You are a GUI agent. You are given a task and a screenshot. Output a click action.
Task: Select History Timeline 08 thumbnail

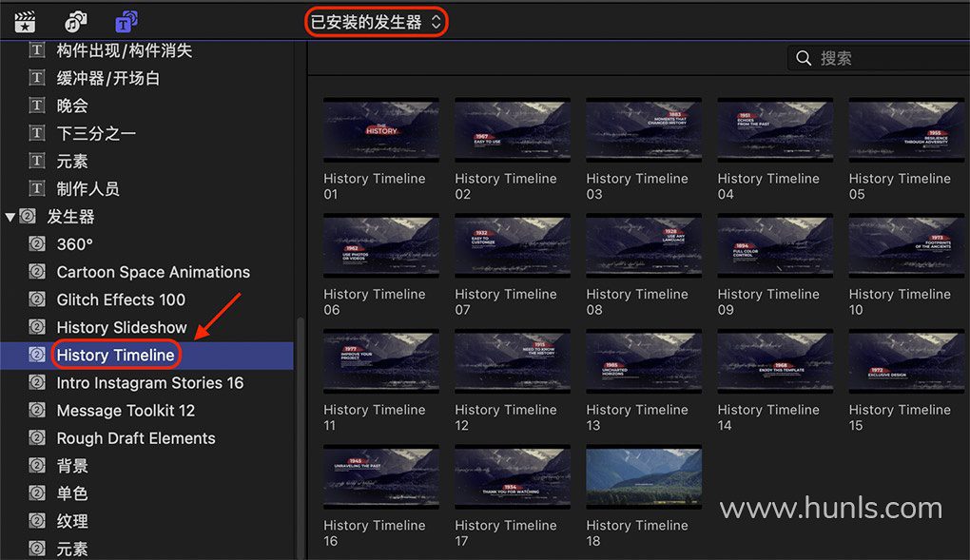coord(644,245)
